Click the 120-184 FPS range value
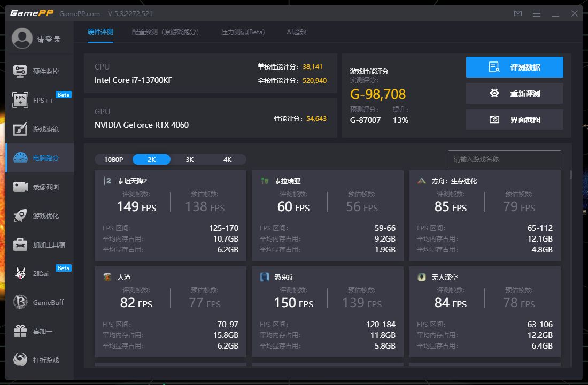 click(381, 324)
